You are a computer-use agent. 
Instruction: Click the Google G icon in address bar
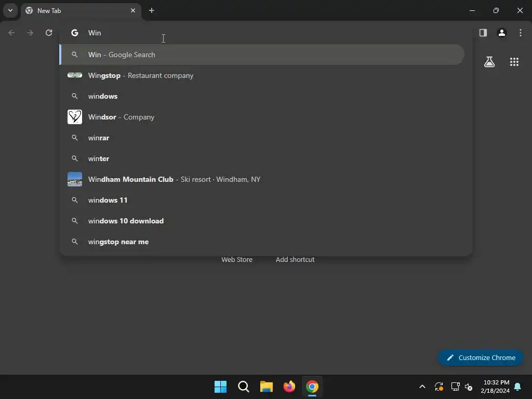(x=75, y=33)
